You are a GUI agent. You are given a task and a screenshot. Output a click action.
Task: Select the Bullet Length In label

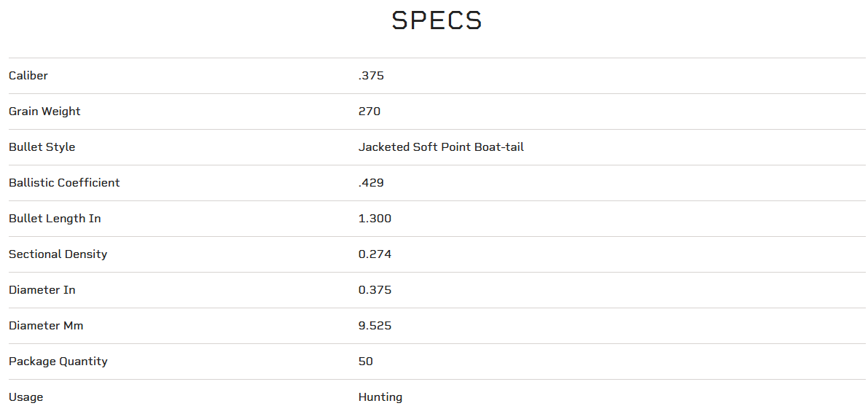pyautogui.click(x=55, y=219)
